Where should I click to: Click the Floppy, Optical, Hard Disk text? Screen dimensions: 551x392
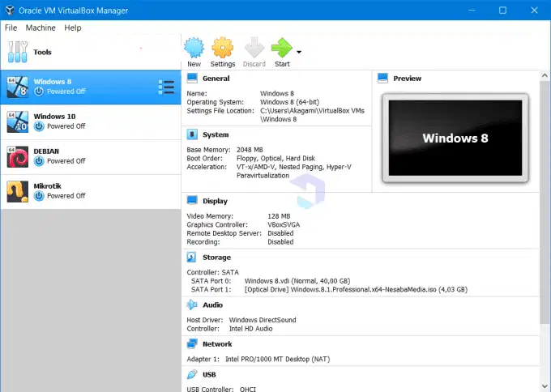tap(275, 159)
